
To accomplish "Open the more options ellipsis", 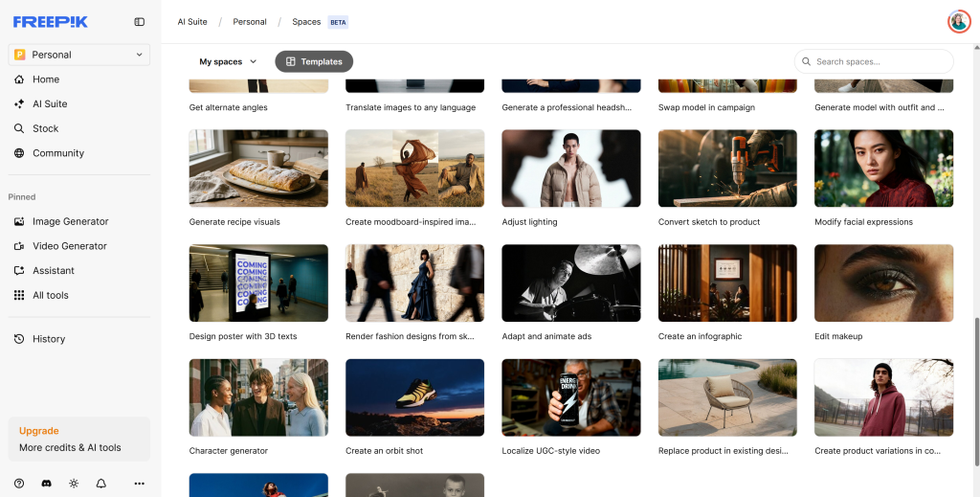I will pyautogui.click(x=140, y=484).
